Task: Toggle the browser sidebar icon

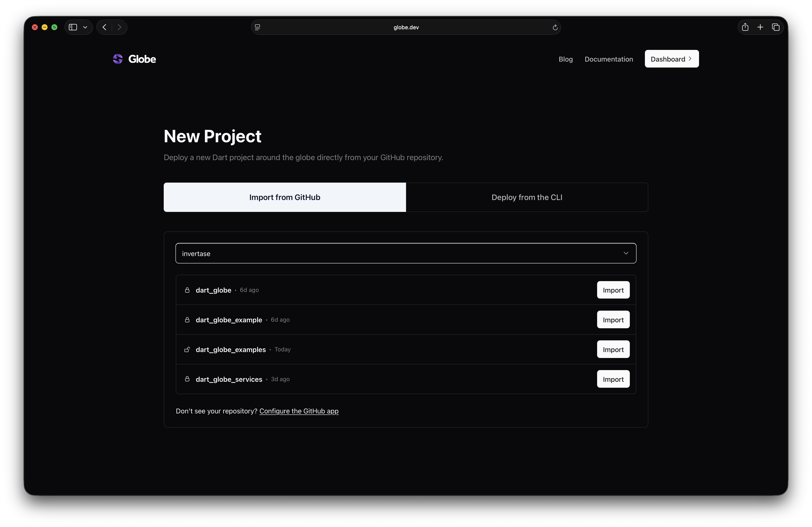Action: click(73, 27)
